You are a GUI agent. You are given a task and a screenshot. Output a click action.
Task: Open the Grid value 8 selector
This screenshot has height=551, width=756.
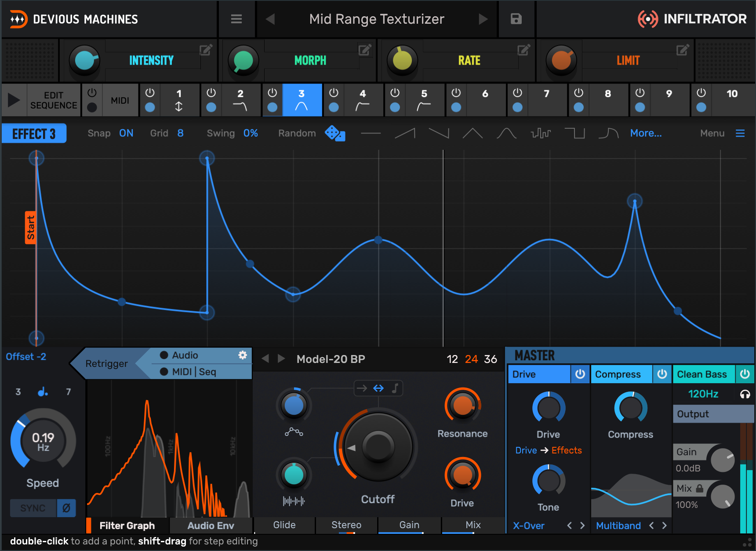pyautogui.click(x=180, y=133)
